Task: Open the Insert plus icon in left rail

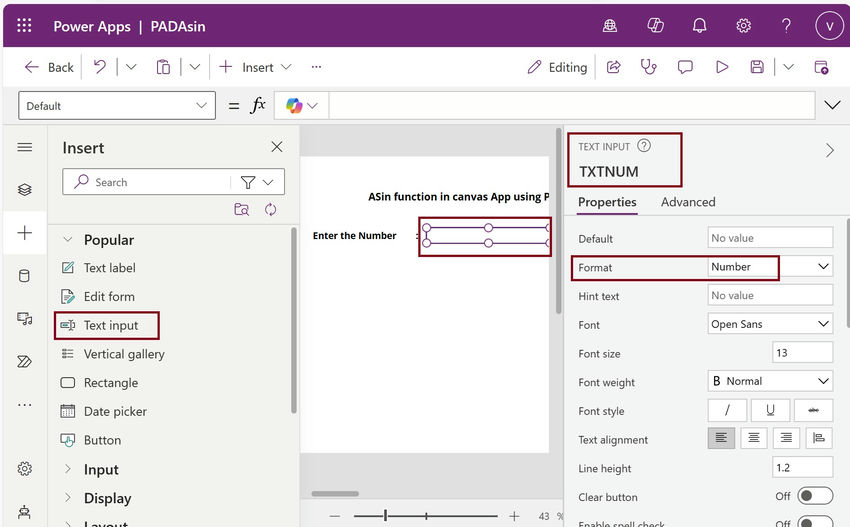Action: [24, 233]
